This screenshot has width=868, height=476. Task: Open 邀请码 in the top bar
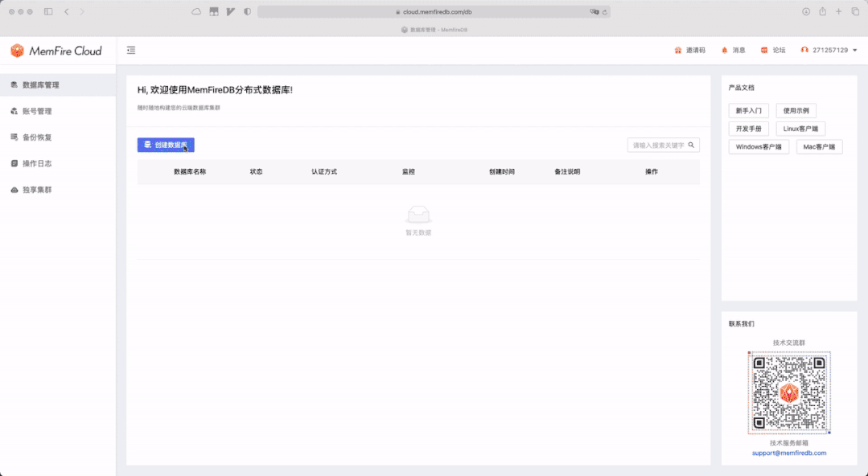tap(689, 51)
